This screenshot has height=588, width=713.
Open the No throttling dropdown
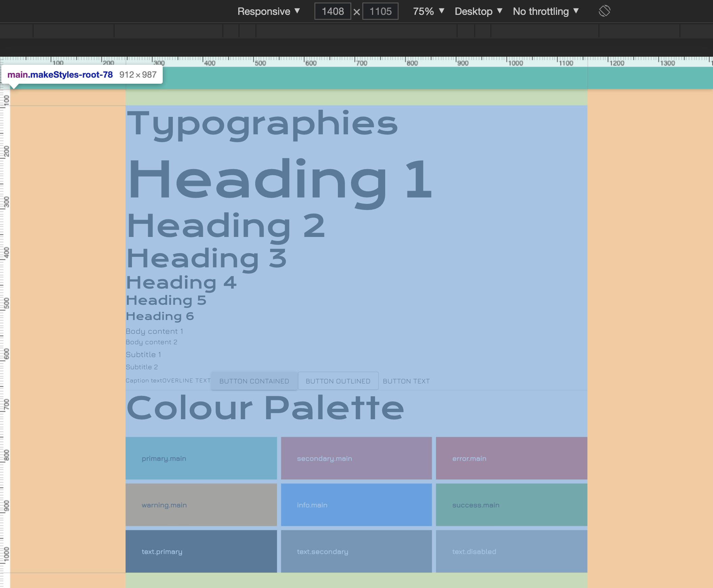(546, 11)
